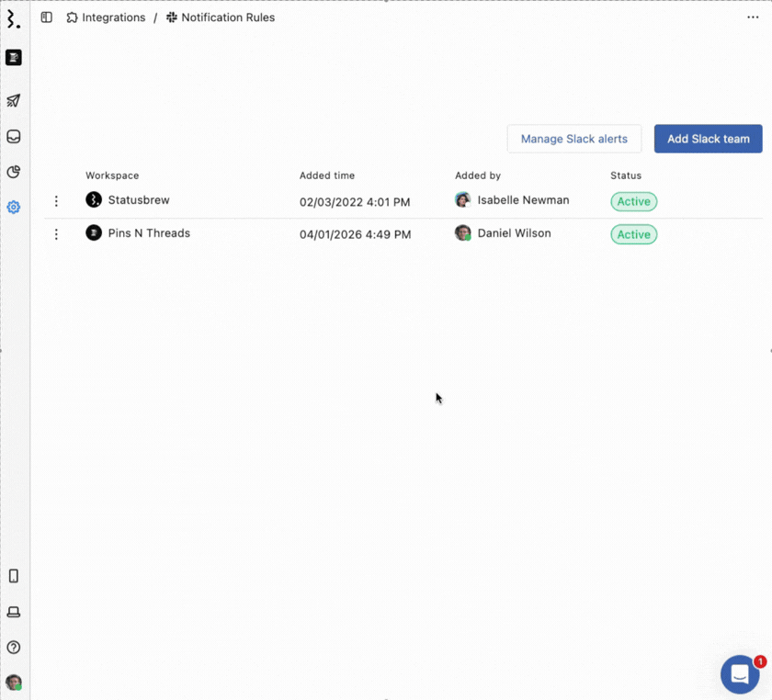Click the blue Settings gear icon
The width and height of the screenshot is (772, 700).
(x=13, y=207)
